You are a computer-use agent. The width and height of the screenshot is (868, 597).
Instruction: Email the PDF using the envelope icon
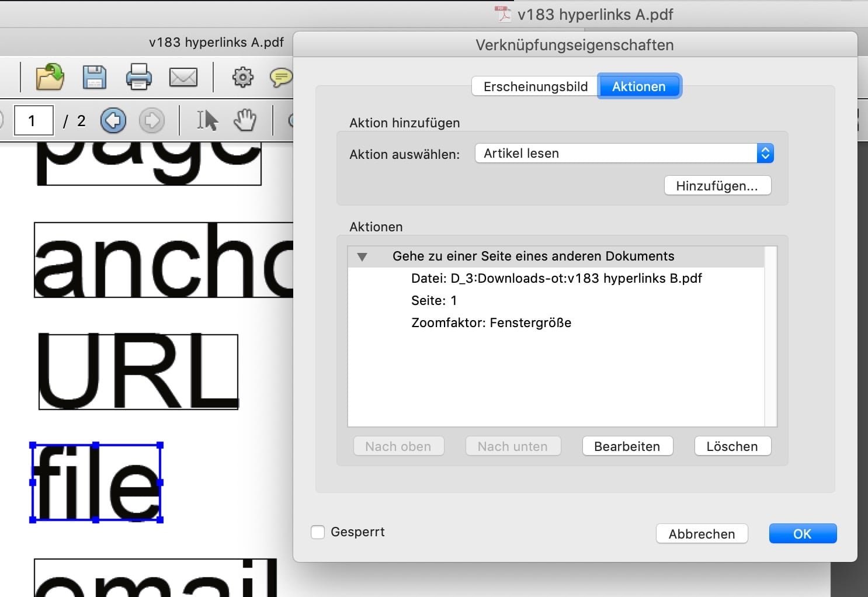[x=183, y=77]
